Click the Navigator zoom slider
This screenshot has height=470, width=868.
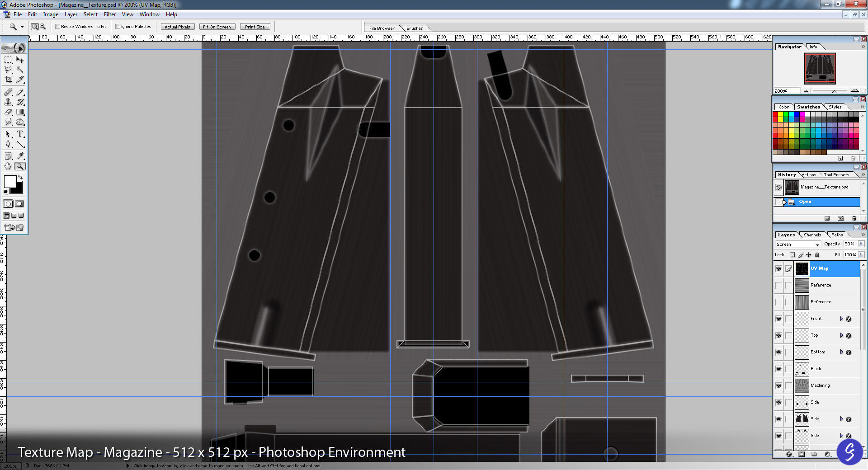coord(834,91)
